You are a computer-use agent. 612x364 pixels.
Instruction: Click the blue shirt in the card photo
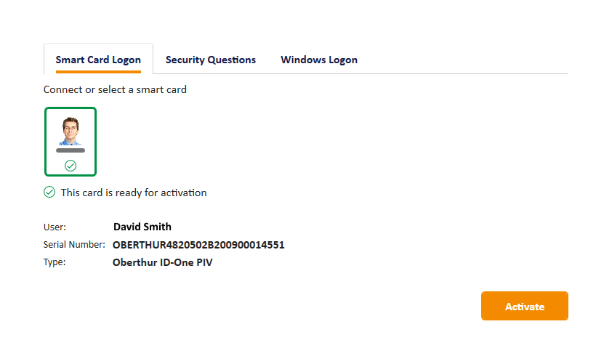71,142
